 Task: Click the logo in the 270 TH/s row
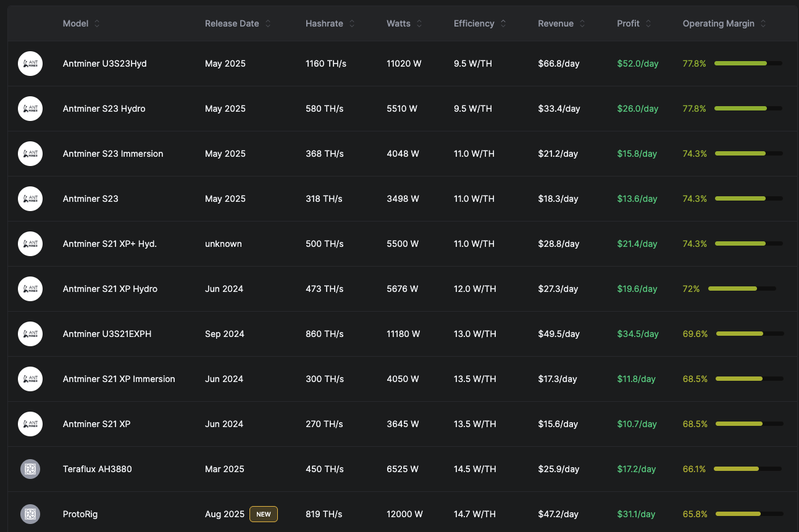30,424
